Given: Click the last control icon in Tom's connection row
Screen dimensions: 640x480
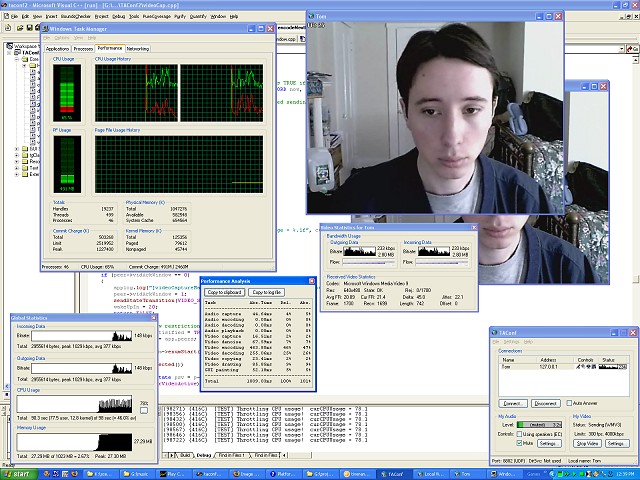Looking at the screenshot, I should [x=594, y=367].
